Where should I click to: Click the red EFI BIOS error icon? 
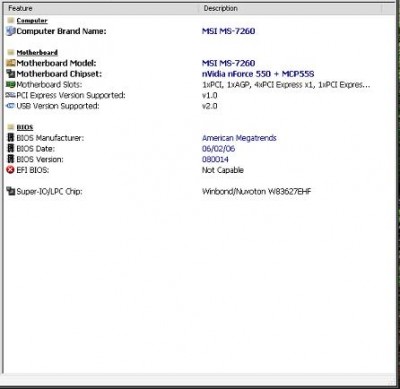point(11,170)
